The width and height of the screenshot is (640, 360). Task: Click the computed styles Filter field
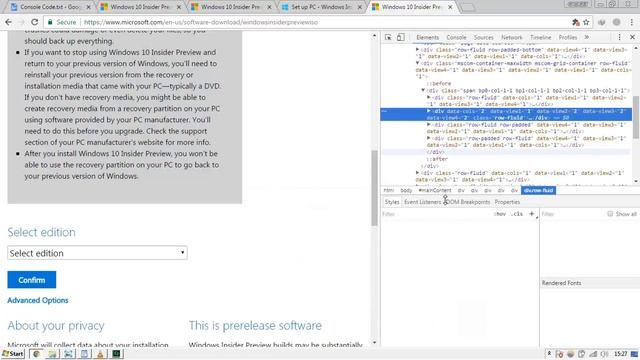tap(573, 214)
